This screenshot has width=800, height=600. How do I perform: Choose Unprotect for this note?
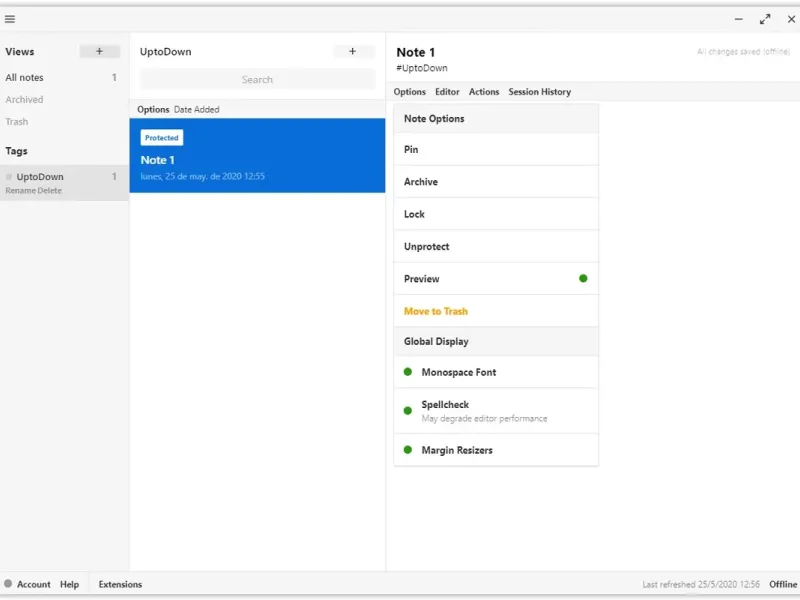pos(496,246)
